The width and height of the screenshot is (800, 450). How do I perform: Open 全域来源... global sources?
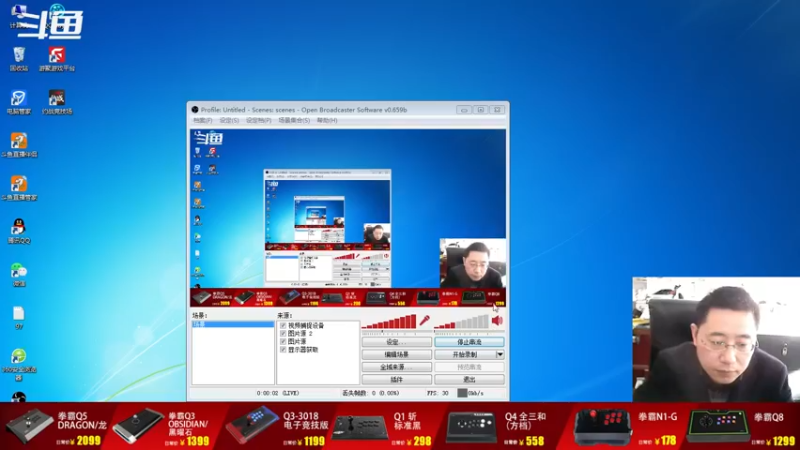(x=396, y=367)
